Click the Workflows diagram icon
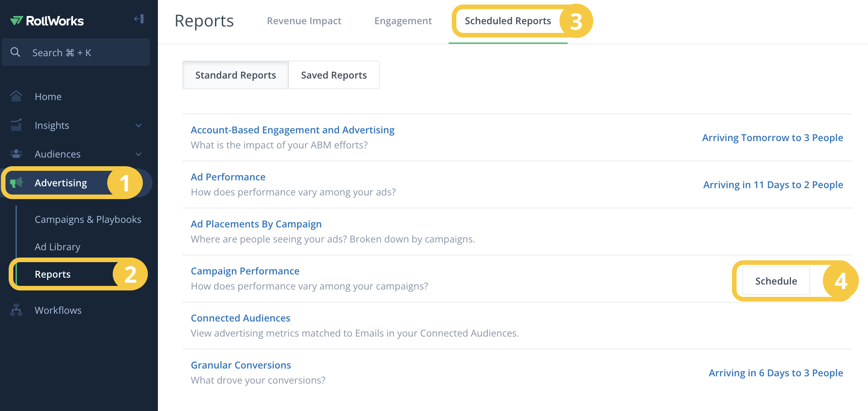Image resolution: width=868 pixels, height=411 pixels. pos(16,310)
